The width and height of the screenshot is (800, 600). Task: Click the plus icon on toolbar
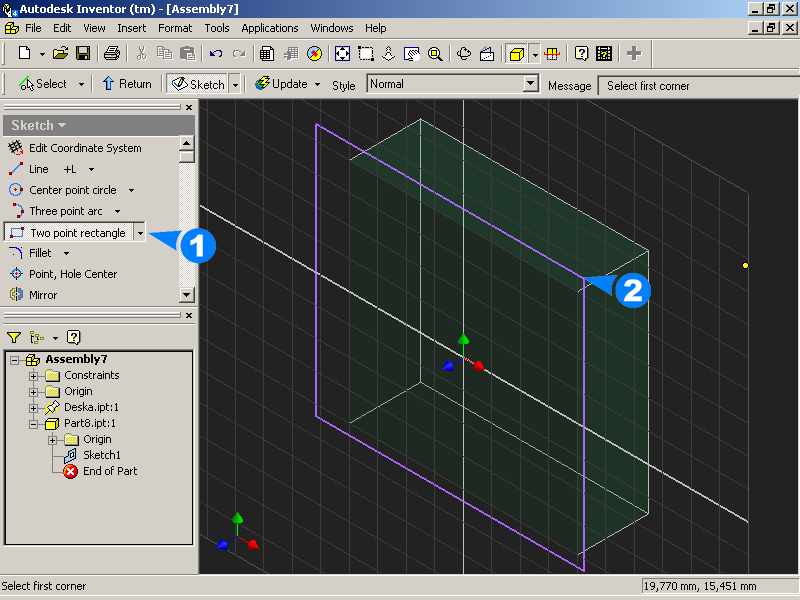pyautogui.click(x=634, y=53)
